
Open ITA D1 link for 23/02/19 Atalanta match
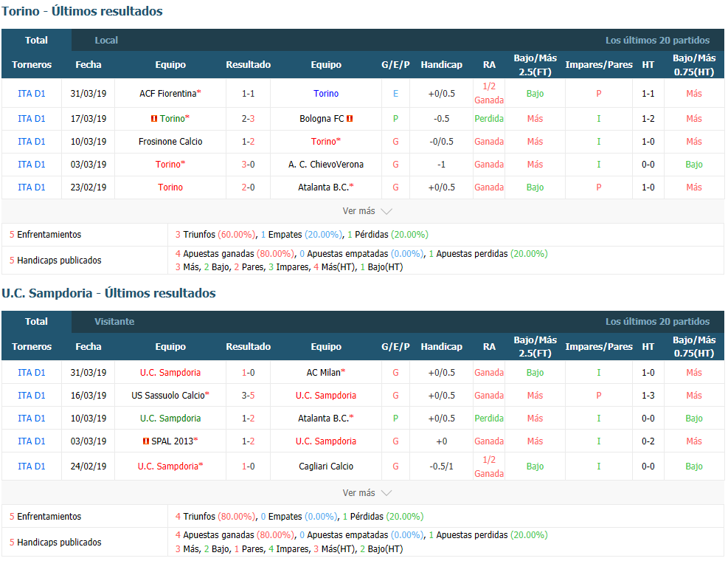click(x=32, y=187)
